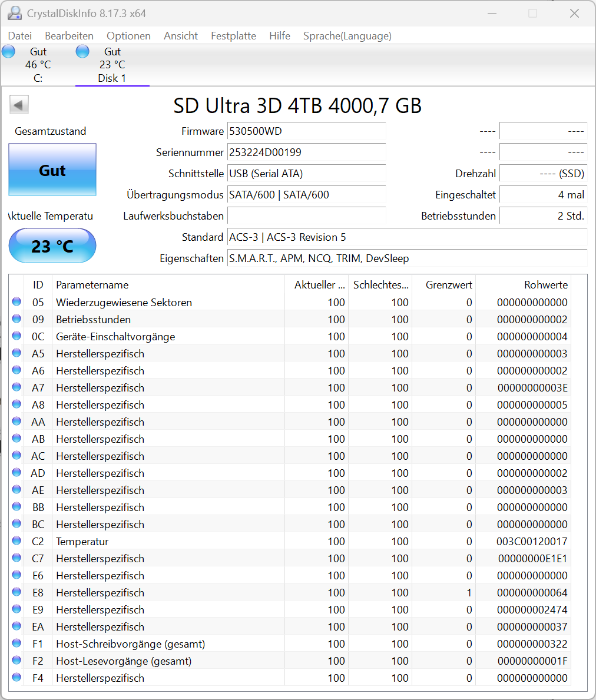Click status orb of row 09 Betriebsstunden
This screenshot has width=596, height=700.
pos(16,319)
